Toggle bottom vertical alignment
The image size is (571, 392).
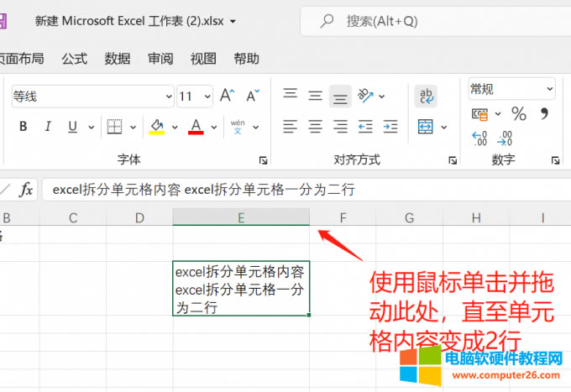[340, 96]
